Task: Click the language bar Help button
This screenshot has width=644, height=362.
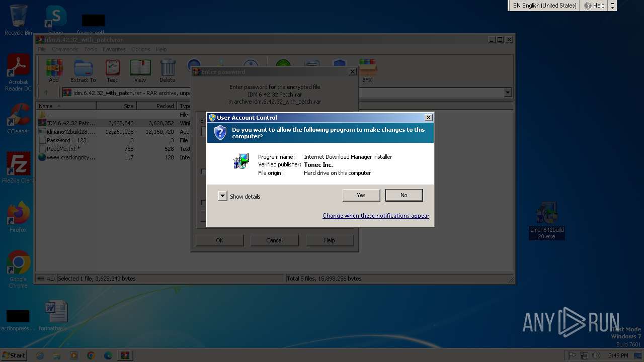Action: [x=594, y=6]
